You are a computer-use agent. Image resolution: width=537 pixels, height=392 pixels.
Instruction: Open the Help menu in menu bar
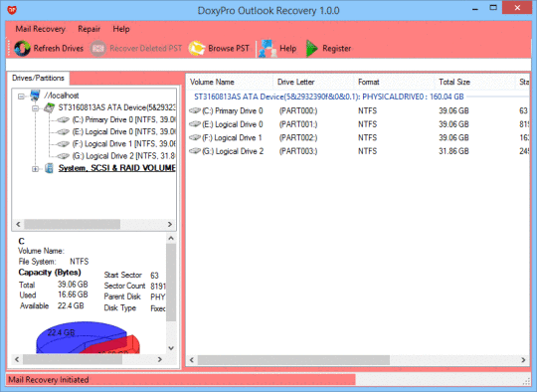[121, 29]
